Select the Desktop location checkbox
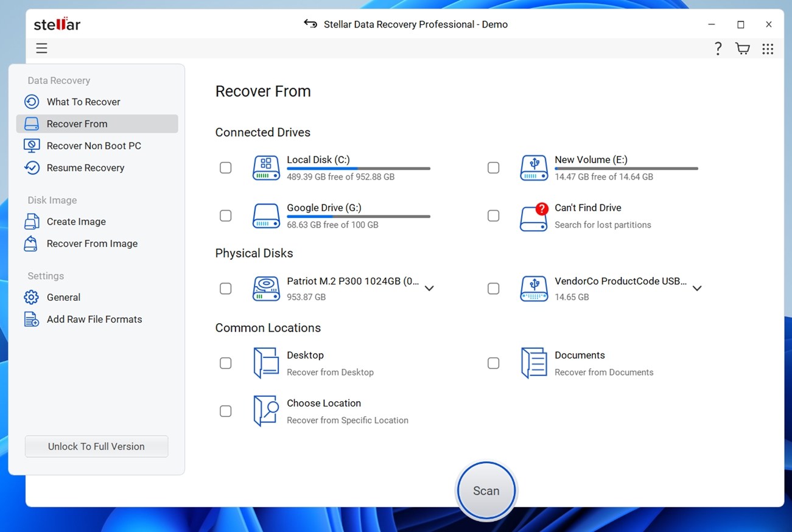Viewport: 792px width, 532px height. (225, 362)
